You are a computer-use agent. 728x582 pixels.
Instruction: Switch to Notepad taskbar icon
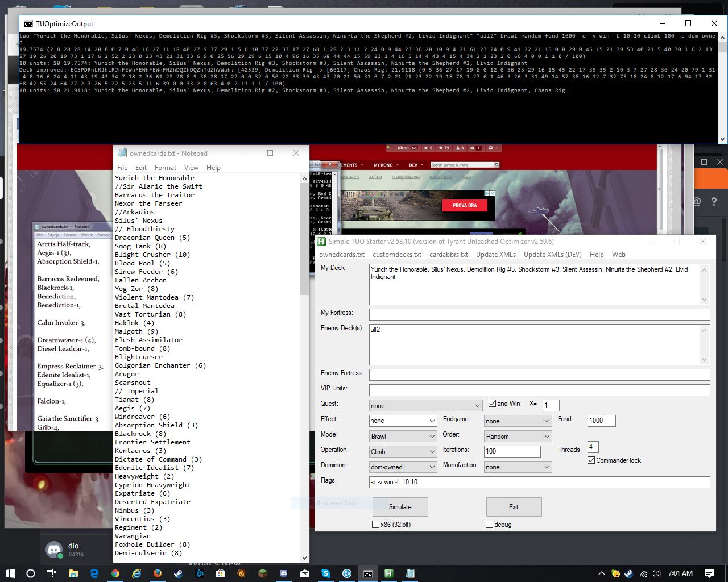click(x=410, y=573)
